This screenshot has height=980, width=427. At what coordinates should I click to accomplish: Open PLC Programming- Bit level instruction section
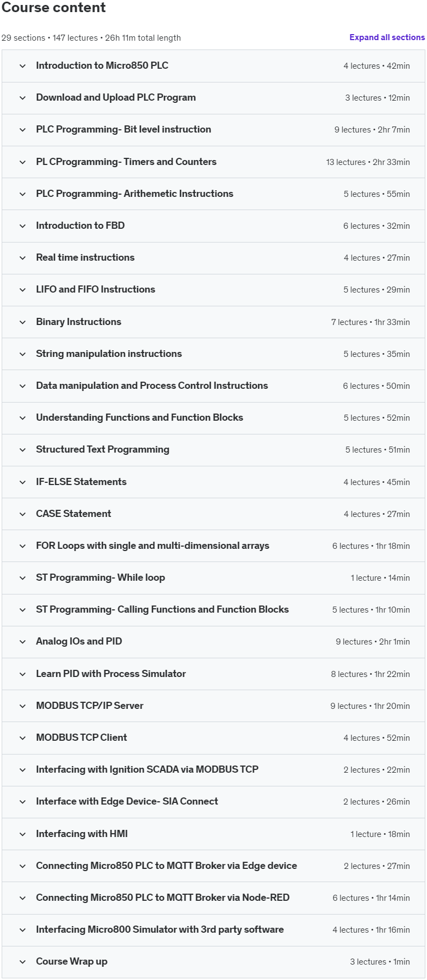(x=123, y=129)
